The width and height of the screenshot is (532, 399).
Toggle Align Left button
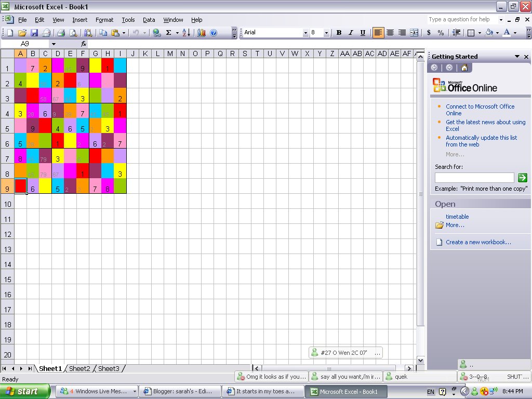coord(378,33)
